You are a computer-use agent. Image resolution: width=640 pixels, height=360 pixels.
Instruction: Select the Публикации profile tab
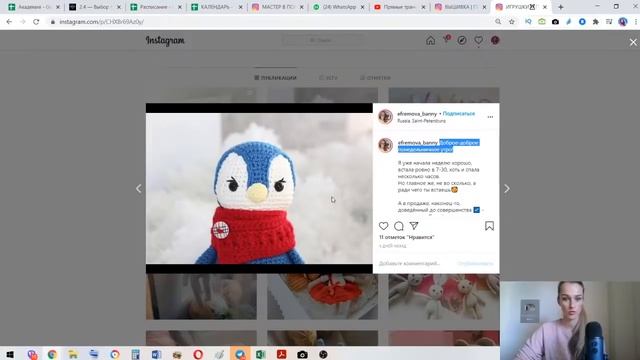click(x=275, y=78)
